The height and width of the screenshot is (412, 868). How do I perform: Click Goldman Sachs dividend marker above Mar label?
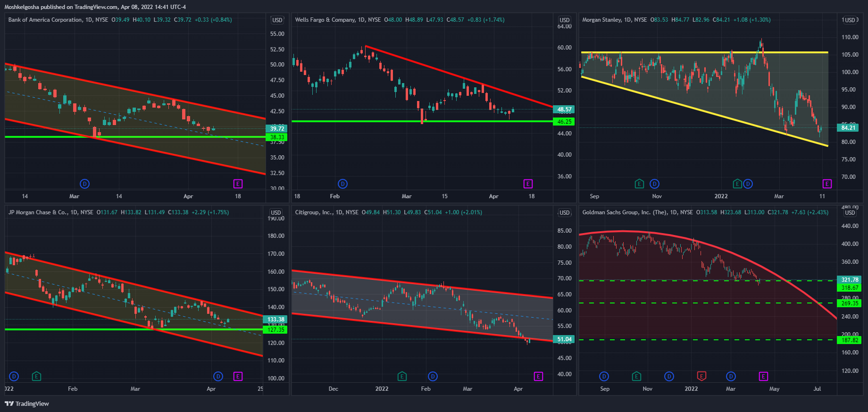[731, 376]
